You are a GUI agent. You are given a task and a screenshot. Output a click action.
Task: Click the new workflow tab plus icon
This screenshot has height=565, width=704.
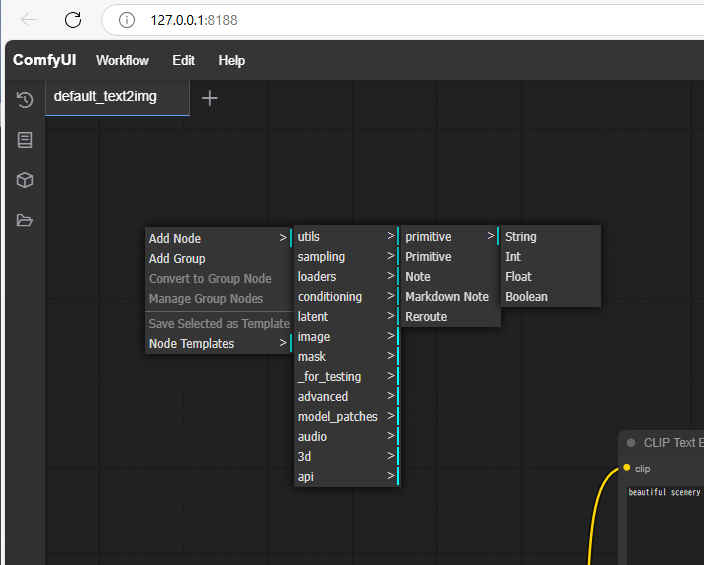(210, 98)
